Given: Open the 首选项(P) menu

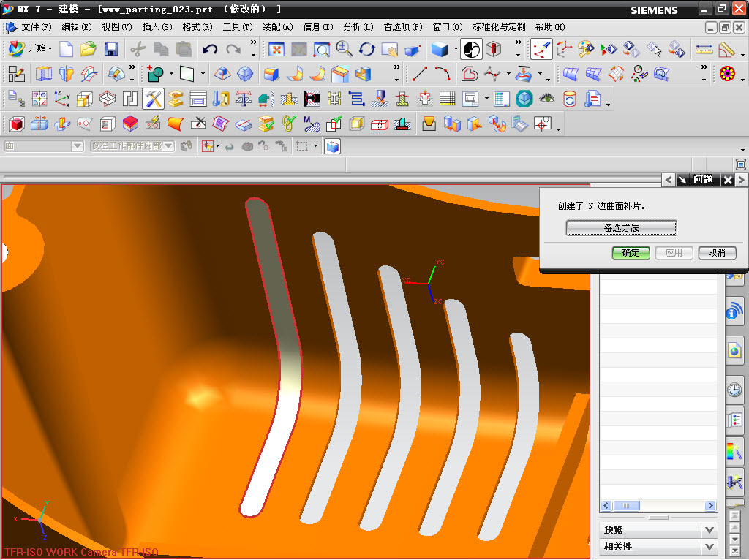Looking at the screenshot, I should coord(403,27).
